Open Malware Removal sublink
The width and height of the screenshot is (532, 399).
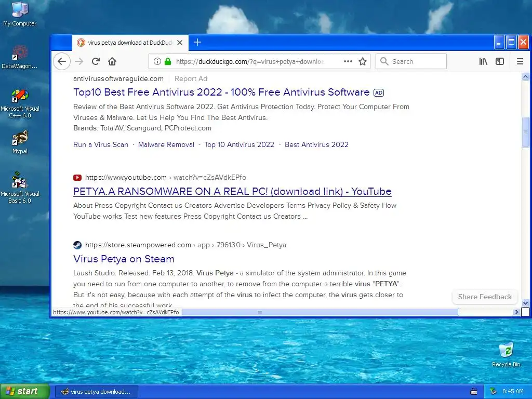166,144
